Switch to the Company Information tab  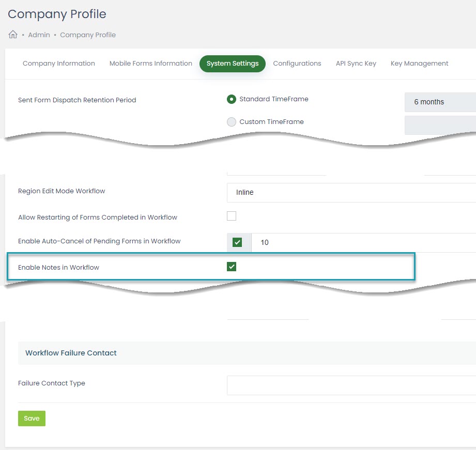[x=59, y=64]
